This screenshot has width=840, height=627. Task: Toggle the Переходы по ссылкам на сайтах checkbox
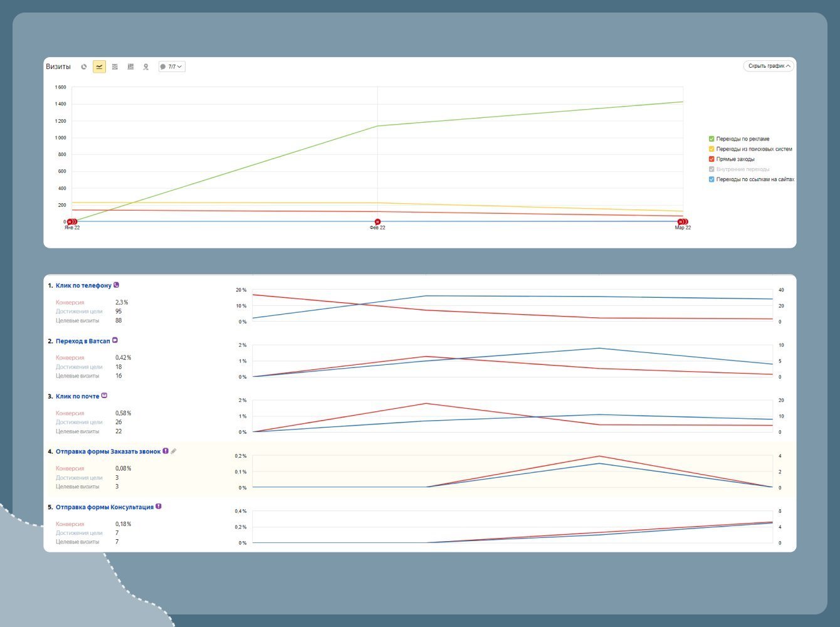point(711,179)
